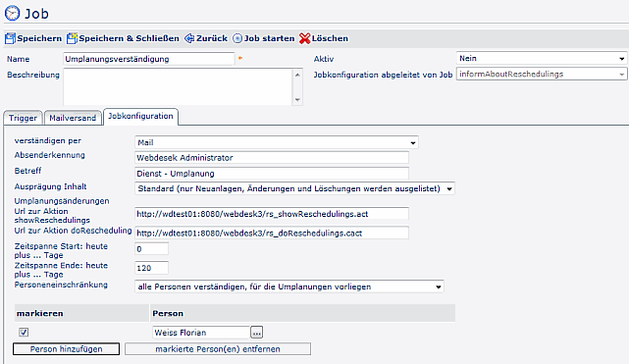Viewport: 629px width, 364px height.
Task: Click the Absenderkennung field
Action: pos(272,158)
